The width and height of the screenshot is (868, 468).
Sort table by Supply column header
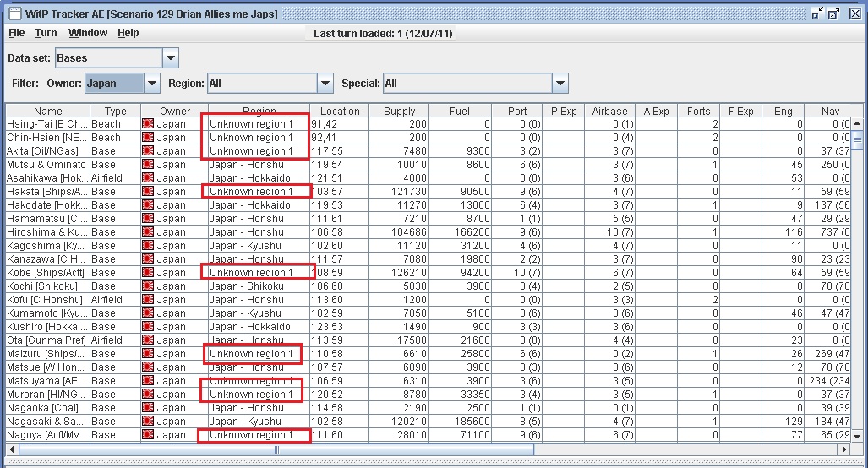[399, 111]
